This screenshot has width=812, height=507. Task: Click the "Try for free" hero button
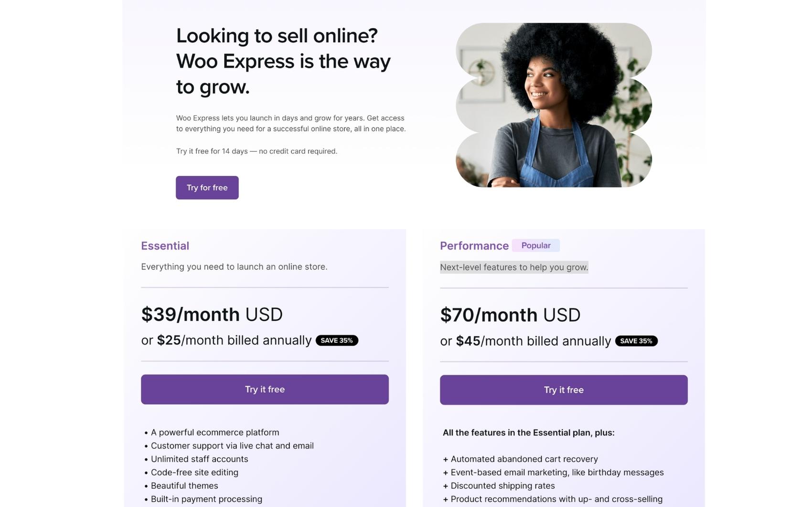[207, 188]
